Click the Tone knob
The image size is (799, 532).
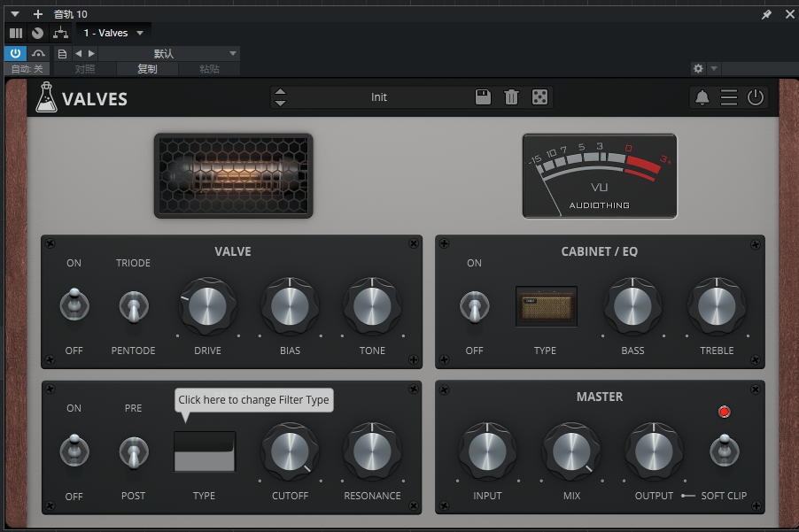(x=372, y=307)
